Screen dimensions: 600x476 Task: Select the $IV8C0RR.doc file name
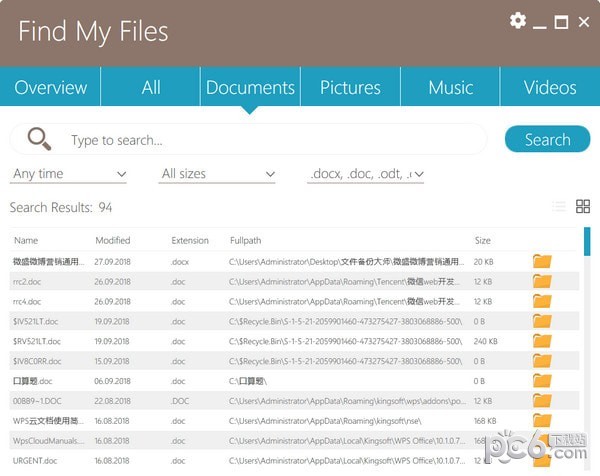click(x=37, y=361)
